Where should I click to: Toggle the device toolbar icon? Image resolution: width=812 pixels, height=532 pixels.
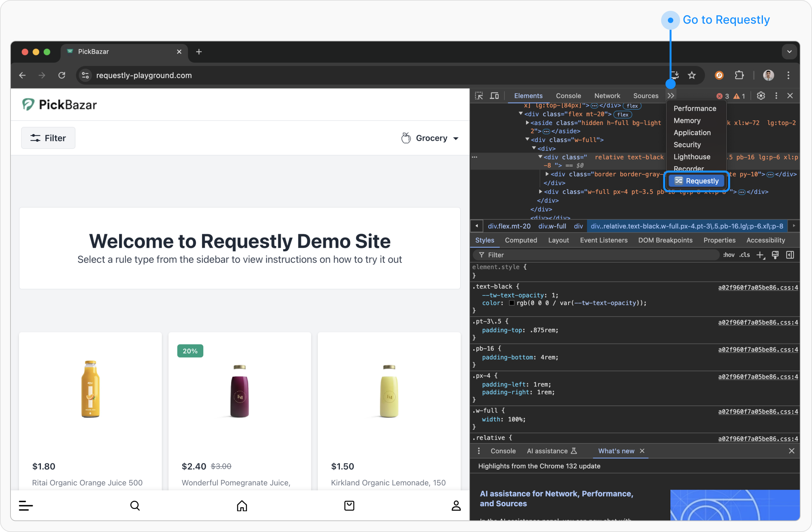494,96
